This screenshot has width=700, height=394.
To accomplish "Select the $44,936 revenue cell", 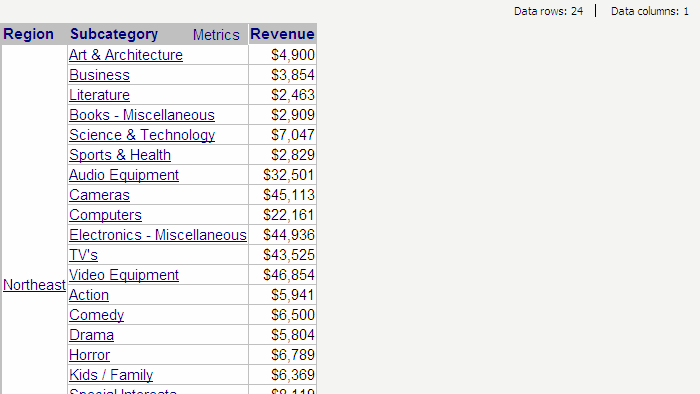I will click(x=282, y=235).
